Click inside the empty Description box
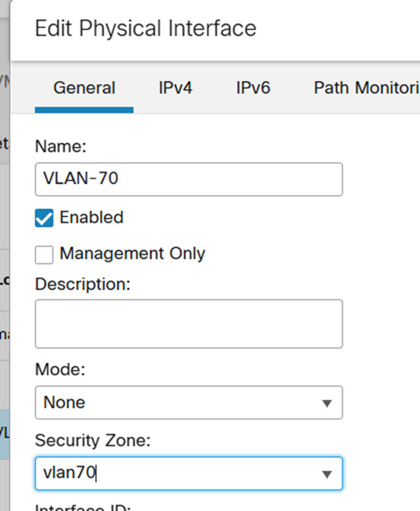This screenshot has height=511, width=420. click(x=188, y=324)
